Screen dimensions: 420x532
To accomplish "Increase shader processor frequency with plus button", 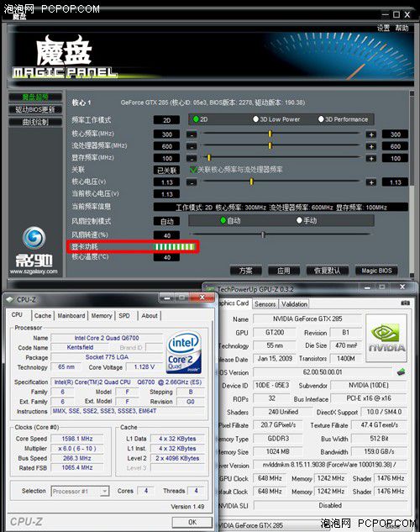I will [x=371, y=146].
